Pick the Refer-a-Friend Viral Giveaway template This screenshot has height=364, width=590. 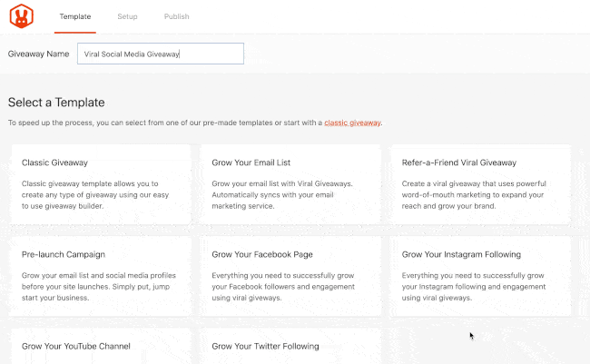pyautogui.click(x=481, y=184)
